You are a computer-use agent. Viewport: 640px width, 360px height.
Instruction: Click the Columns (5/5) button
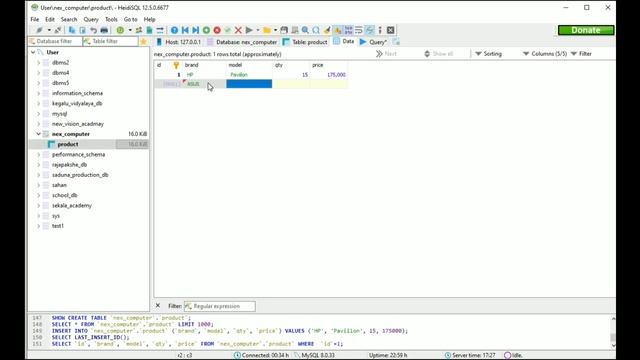coord(545,53)
